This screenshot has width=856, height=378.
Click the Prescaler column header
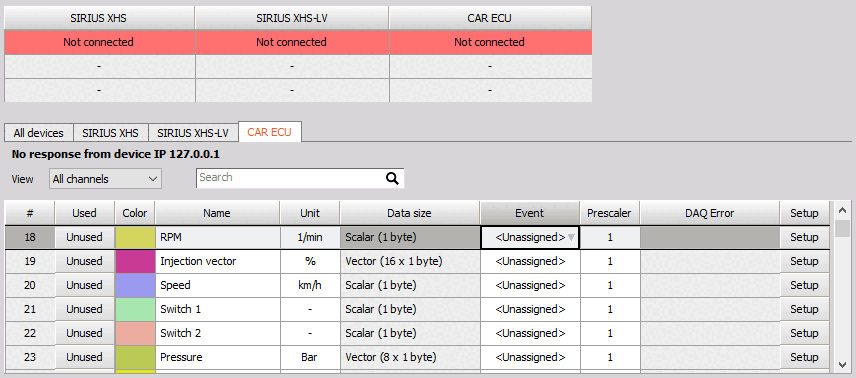(x=610, y=213)
